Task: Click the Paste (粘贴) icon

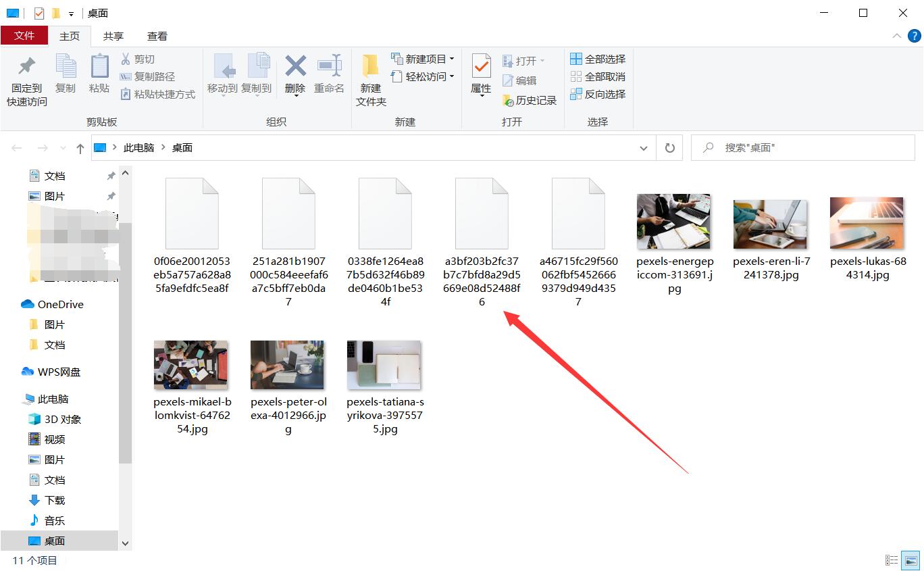Action: 99,74
